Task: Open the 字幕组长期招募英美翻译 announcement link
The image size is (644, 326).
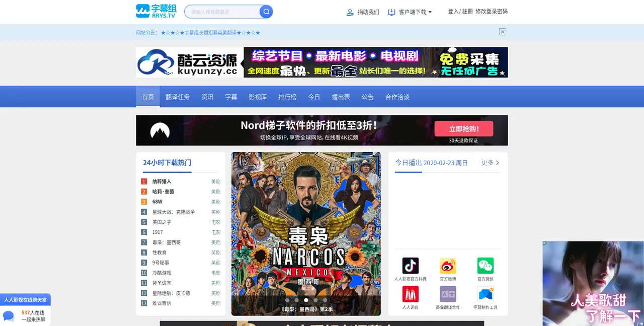Action: pyautogui.click(x=210, y=33)
